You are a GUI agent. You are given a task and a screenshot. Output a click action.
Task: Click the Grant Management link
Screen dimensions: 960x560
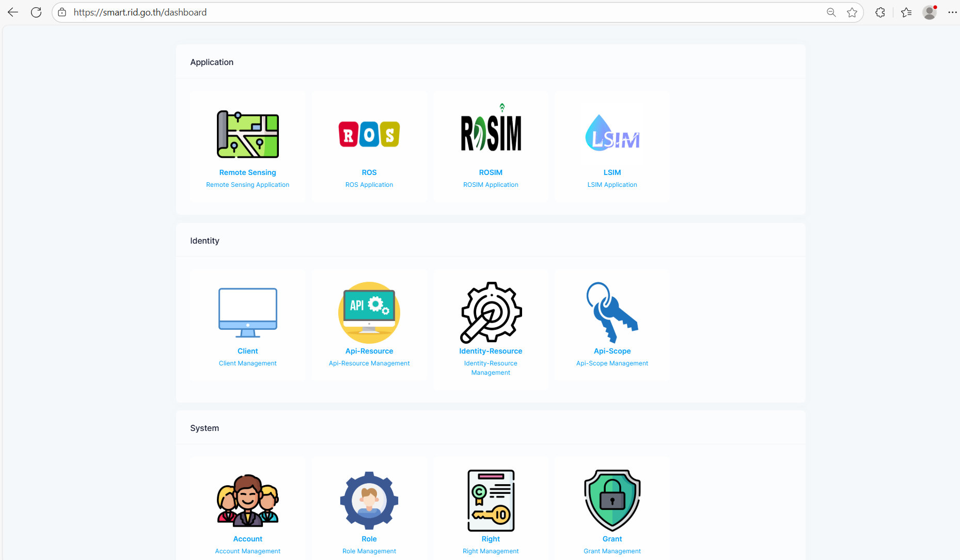tap(612, 551)
